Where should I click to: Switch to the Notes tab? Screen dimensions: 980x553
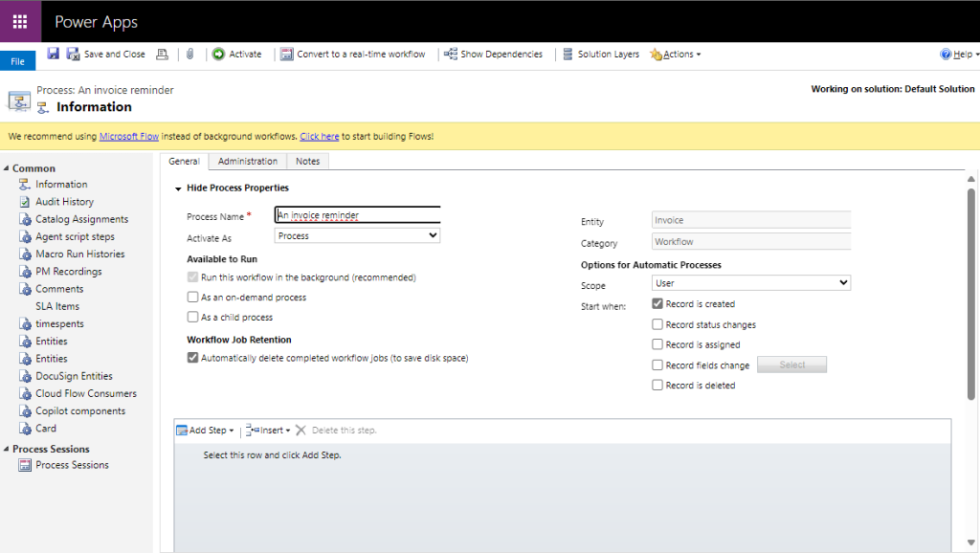coord(307,162)
